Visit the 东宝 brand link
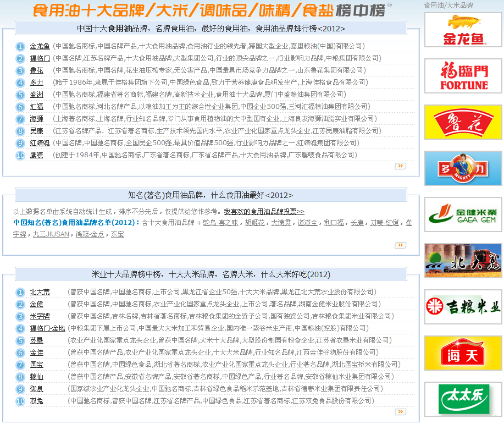Screen dimensions: 504x424 point(117,234)
